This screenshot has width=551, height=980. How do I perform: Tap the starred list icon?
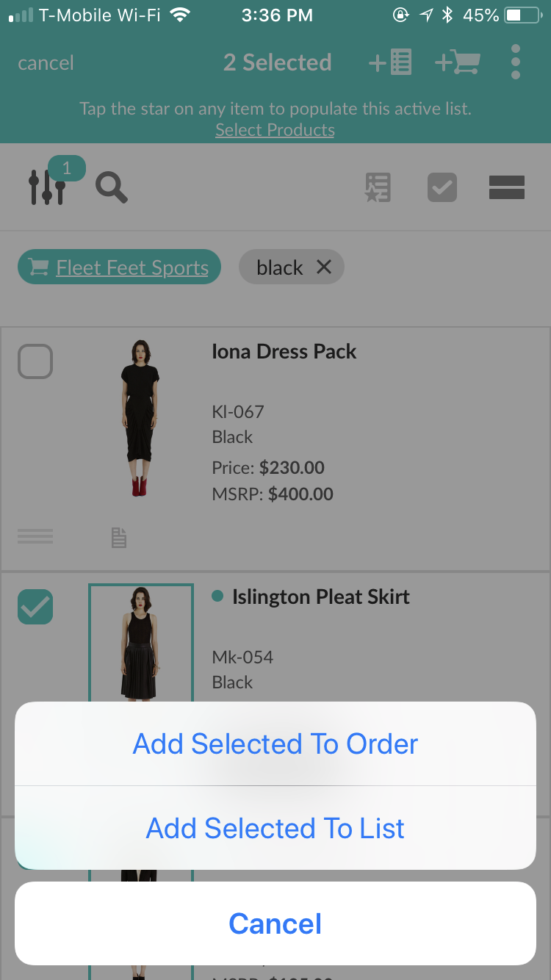pos(378,187)
